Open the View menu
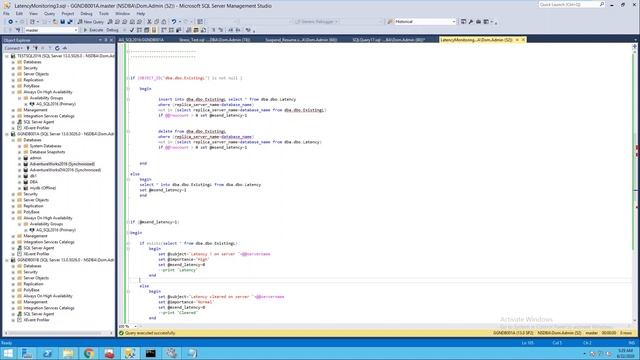The image size is (640, 360). point(33,13)
